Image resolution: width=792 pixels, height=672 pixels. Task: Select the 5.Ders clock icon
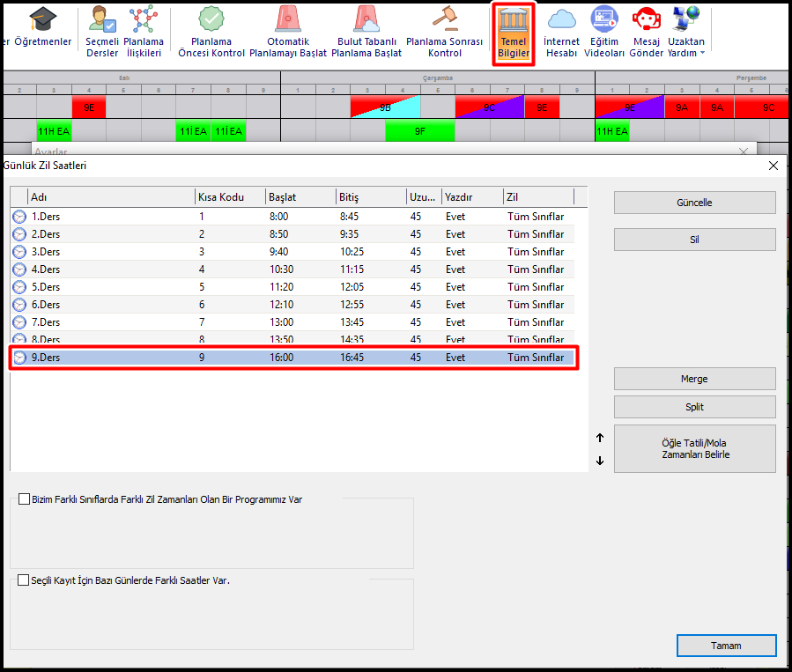pyautogui.click(x=19, y=287)
